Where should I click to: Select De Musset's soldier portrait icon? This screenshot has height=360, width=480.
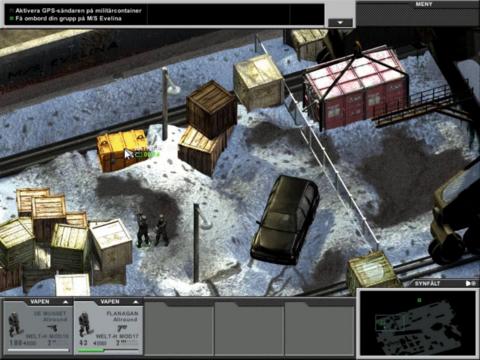(14, 324)
